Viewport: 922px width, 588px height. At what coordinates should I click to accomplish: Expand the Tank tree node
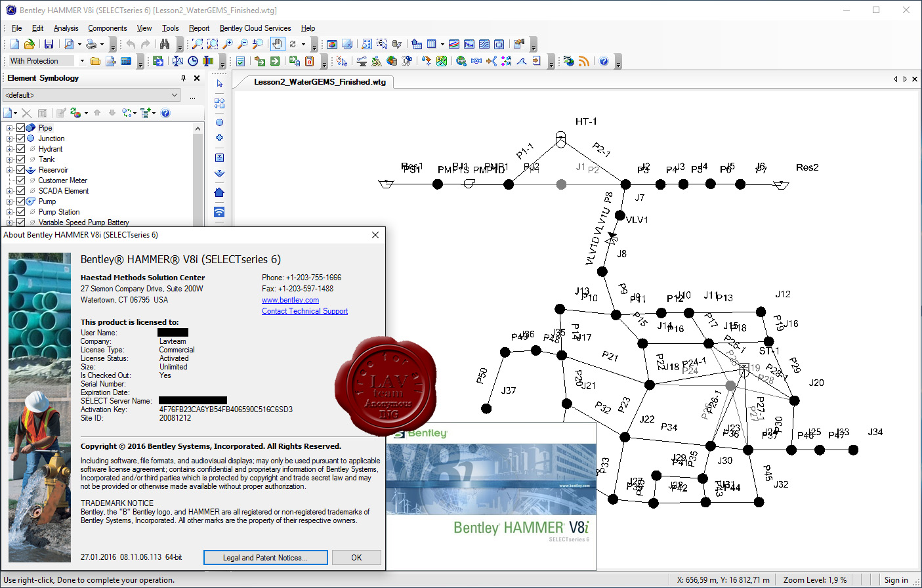[9, 159]
